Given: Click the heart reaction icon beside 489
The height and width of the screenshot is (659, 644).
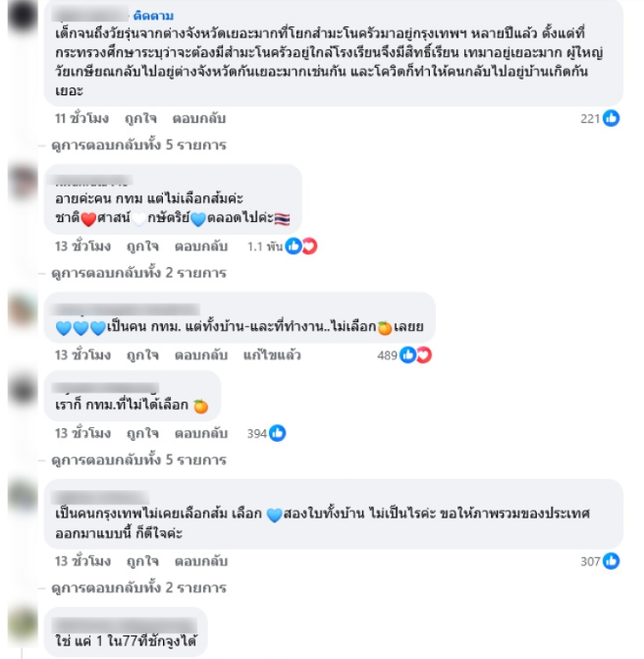Looking at the screenshot, I should [x=424, y=356].
